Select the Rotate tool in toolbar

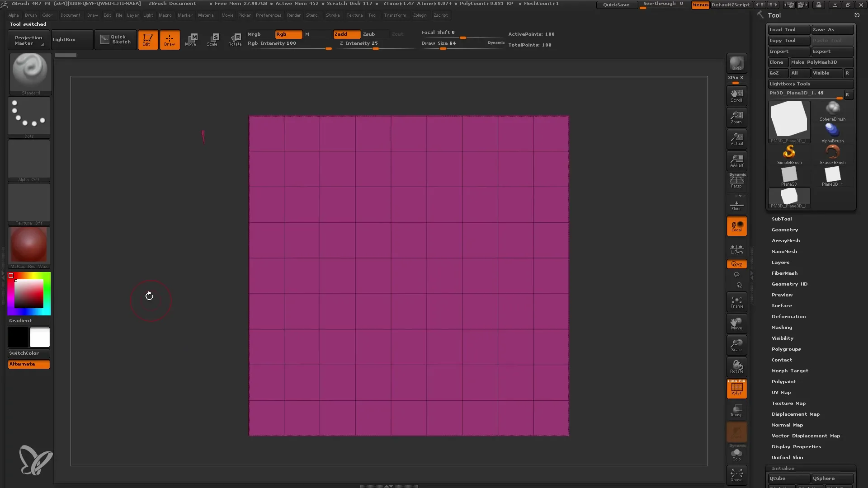tap(236, 39)
